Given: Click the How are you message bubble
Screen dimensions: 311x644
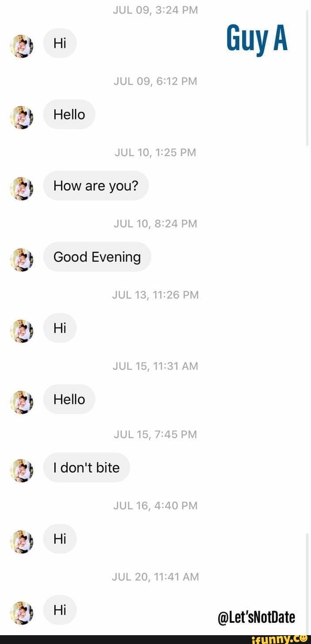Looking at the screenshot, I should pos(96,186).
